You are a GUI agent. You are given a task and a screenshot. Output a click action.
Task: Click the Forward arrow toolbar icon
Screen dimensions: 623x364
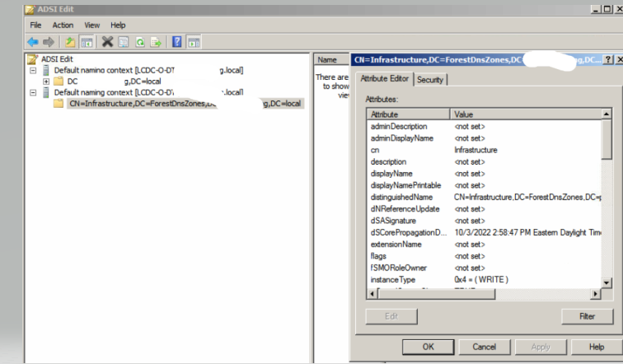49,42
